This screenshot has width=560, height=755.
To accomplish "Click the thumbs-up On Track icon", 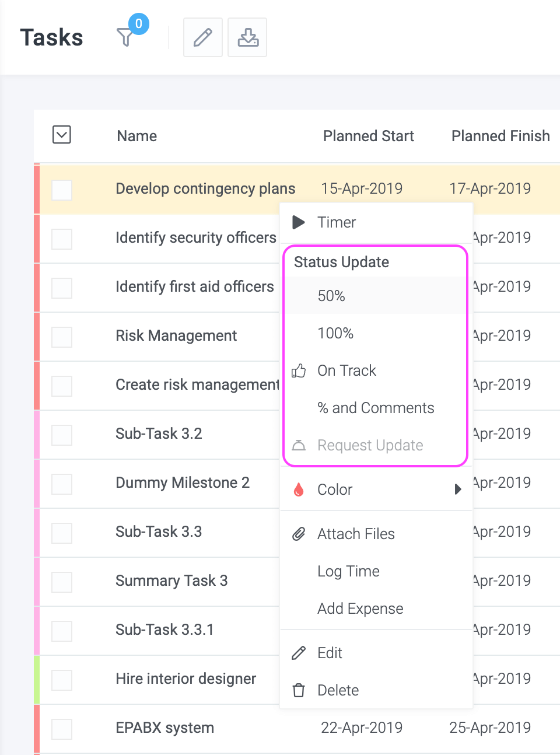I will click(x=299, y=370).
